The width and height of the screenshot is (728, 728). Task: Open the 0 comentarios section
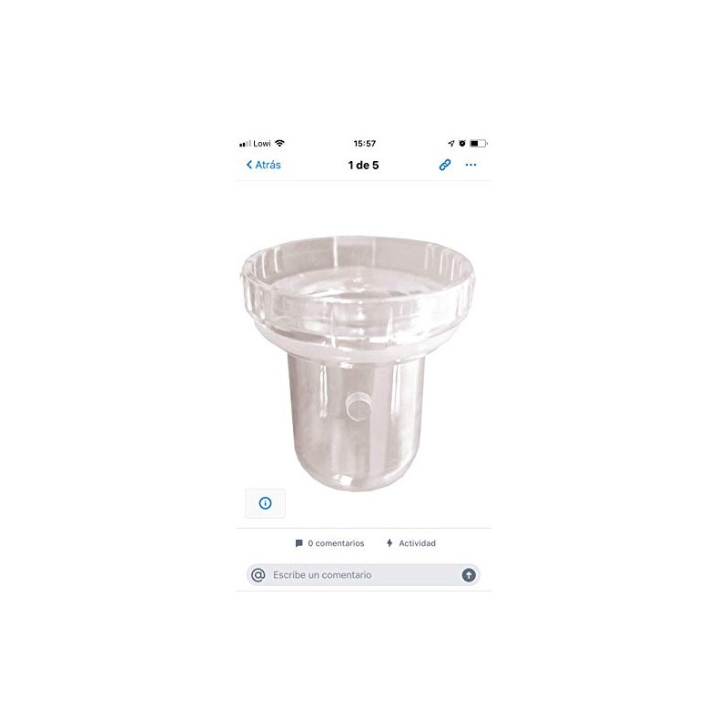(329, 543)
